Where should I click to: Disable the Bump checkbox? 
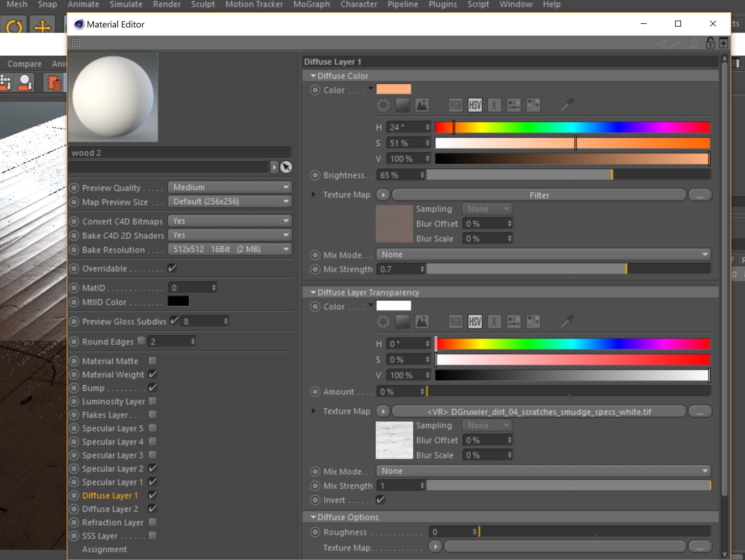pos(153,388)
